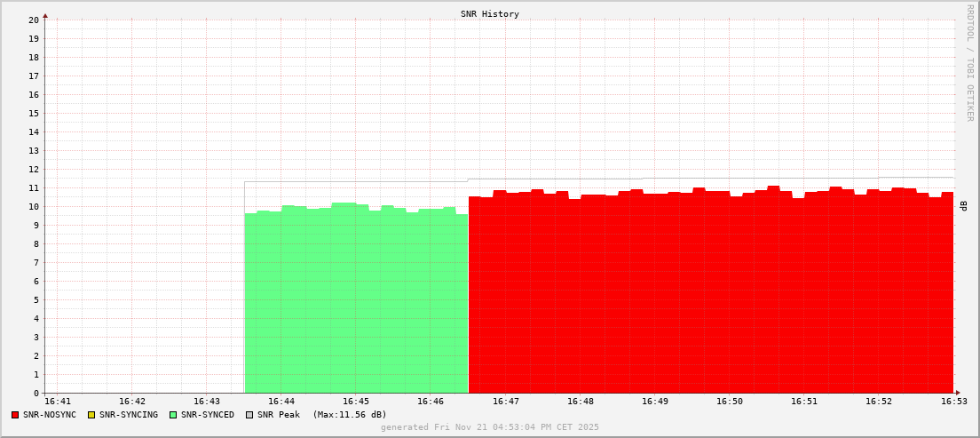Click the yellow SNR-SYNCING legend swatch

[x=91, y=415]
